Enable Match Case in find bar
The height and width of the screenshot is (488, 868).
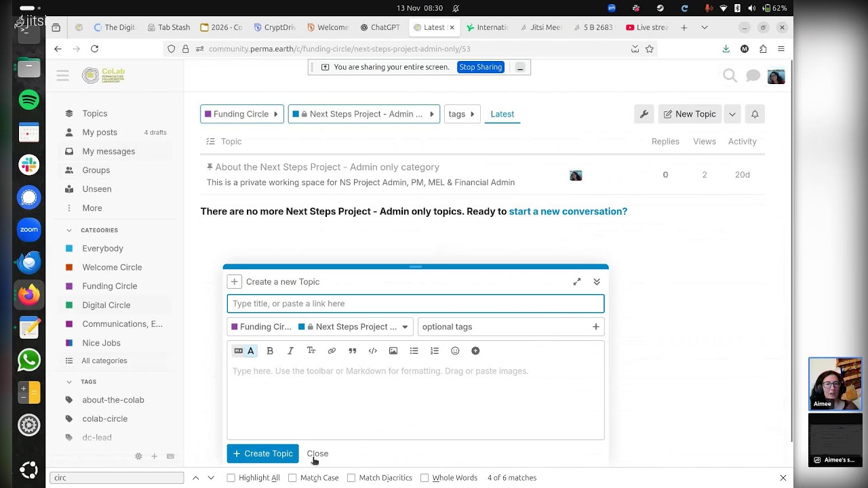coord(313,478)
